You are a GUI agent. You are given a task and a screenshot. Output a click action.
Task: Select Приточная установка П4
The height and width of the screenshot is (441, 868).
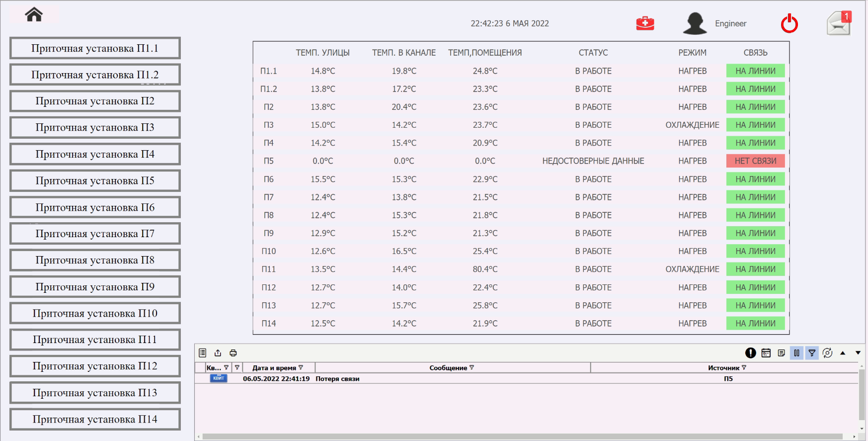pos(95,154)
